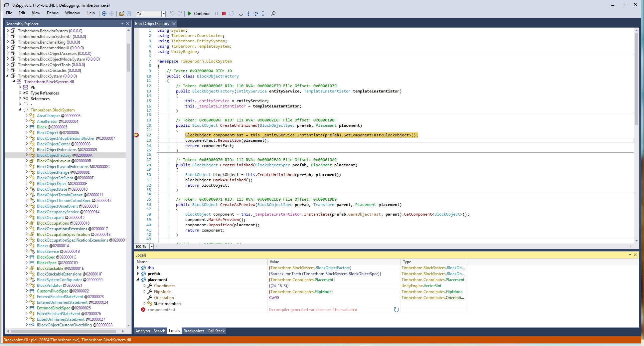Viewport: 644px width, 346px height.
Task: Open the File menu
Action: 9,13
